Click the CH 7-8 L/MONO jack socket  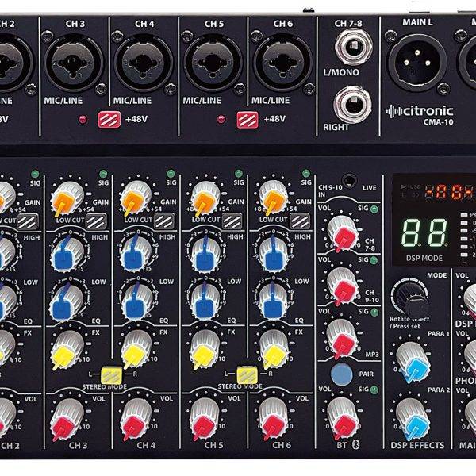point(353,48)
